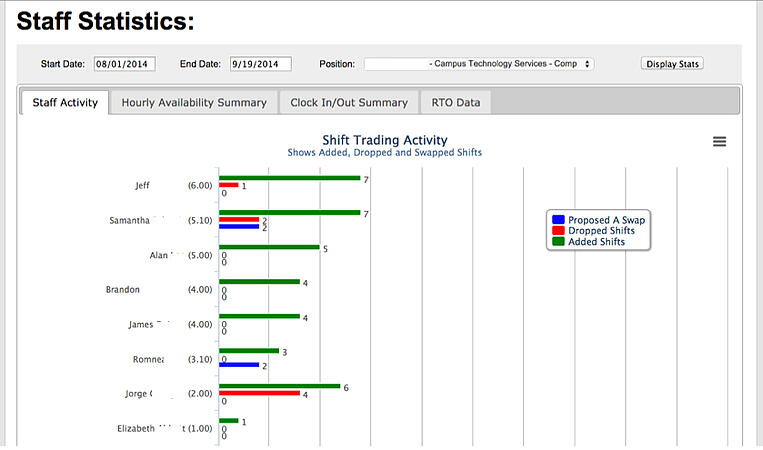Click the red Dropped Shifts swatch

(558, 230)
